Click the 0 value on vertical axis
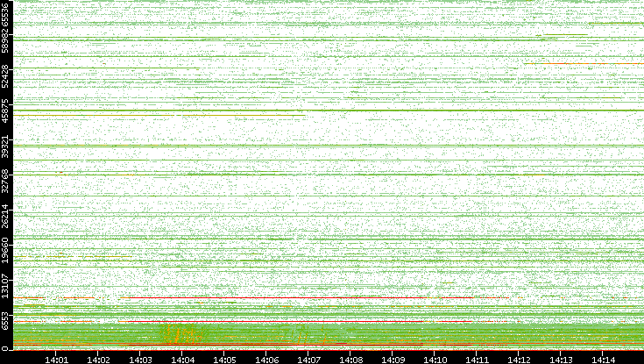Image resolution: width=644 pixels, height=364 pixels. (5, 349)
